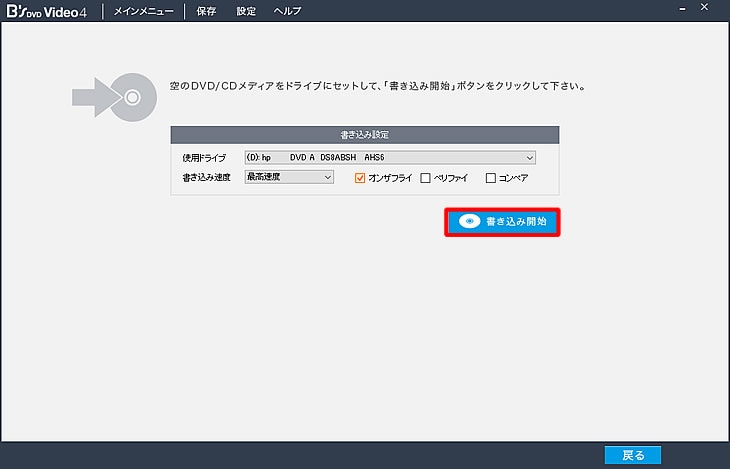Click the instruction text about 空のDVD/CDメディア
The height and width of the screenshot is (469, 730).
coord(378,86)
